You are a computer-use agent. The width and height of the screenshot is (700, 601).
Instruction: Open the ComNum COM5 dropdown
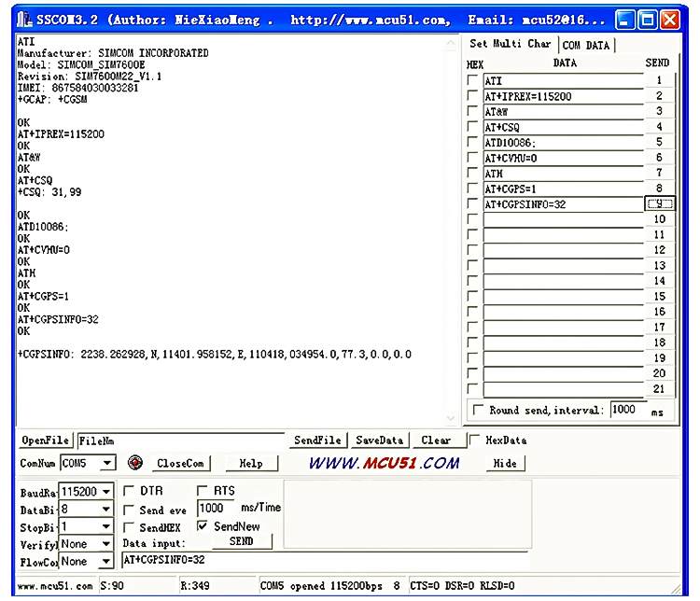(x=106, y=463)
